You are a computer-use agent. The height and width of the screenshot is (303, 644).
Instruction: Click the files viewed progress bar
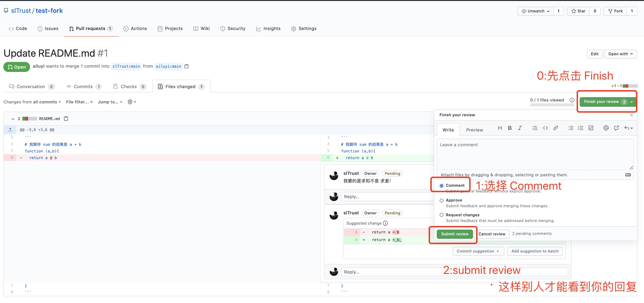pos(552,105)
